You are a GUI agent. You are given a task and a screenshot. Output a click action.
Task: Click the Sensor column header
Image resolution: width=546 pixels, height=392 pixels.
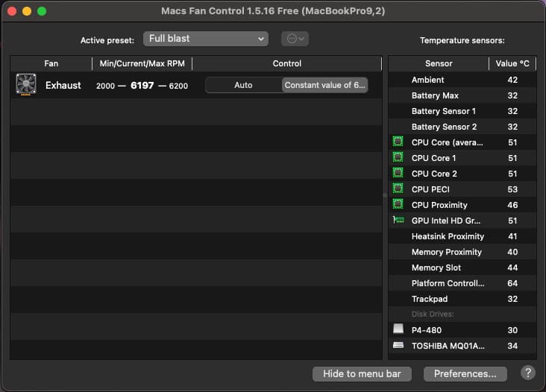click(x=439, y=63)
